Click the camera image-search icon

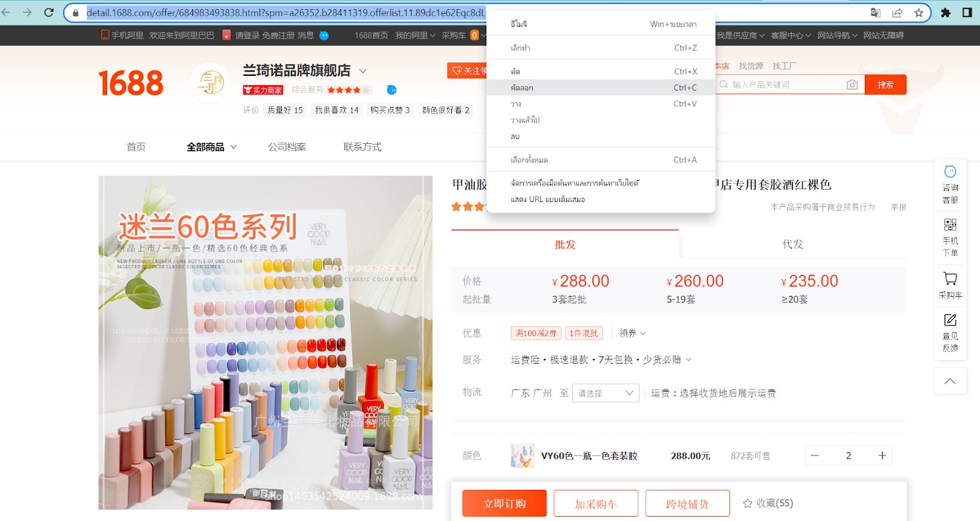point(852,84)
